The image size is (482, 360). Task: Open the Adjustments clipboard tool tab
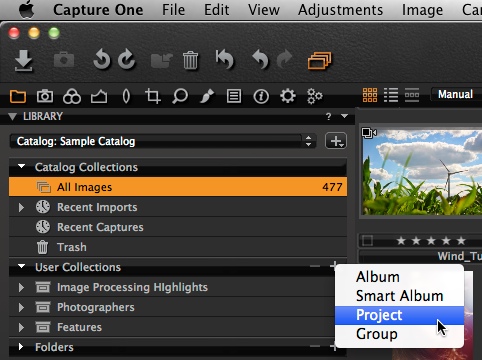(x=234, y=96)
